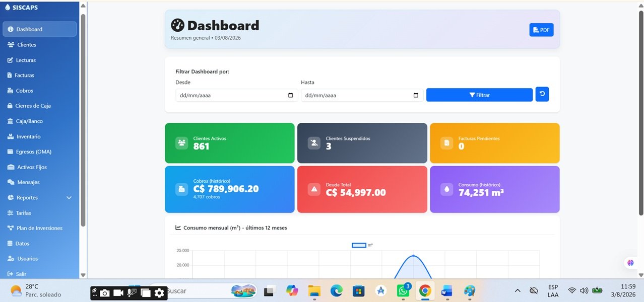Open Lecturas via its pencil icon
644x302 pixels.
click(11, 60)
